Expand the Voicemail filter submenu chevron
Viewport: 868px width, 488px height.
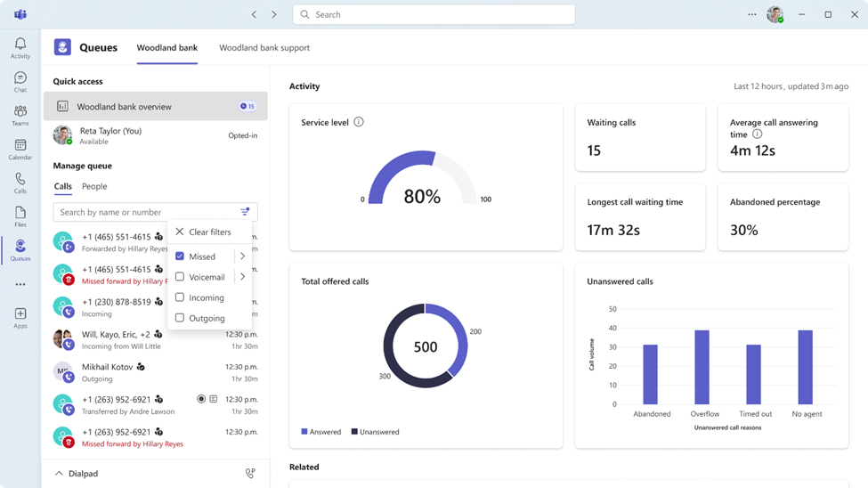pyautogui.click(x=242, y=276)
